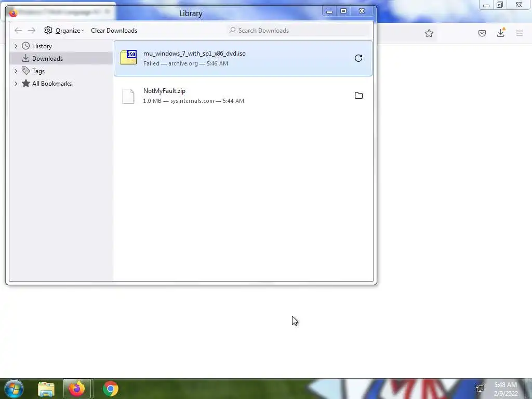
Task: Click the ISO file icon thumbnail
Action: [128, 57]
